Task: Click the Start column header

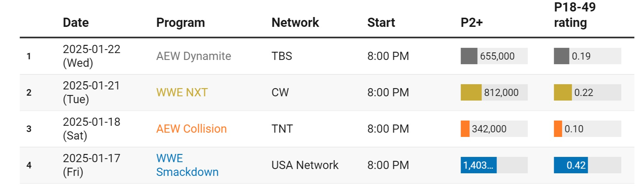Action: point(381,23)
